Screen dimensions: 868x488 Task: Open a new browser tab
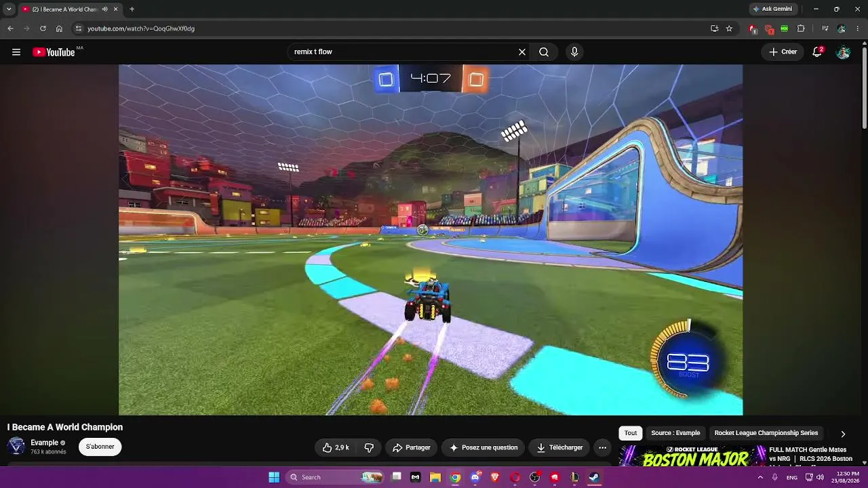pyautogui.click(x=132, y=9)
